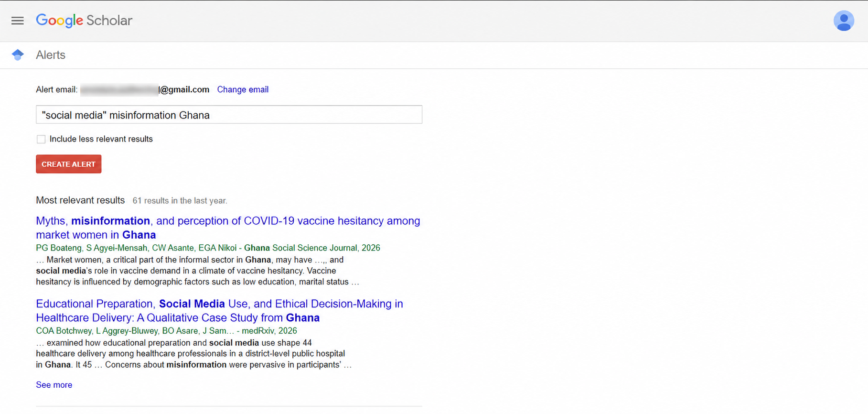Viewport: 868px width, 414px height.
Task: Click the Change email link
Action: (x=243, y=89)
